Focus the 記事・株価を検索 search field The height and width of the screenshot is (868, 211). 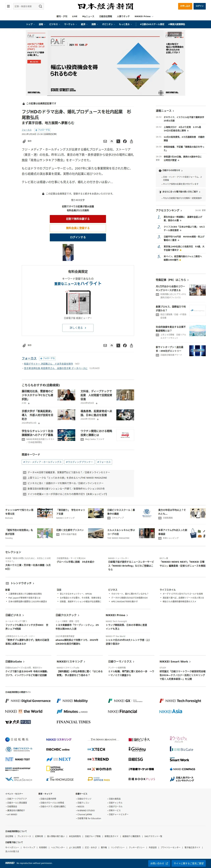[26, 6]
